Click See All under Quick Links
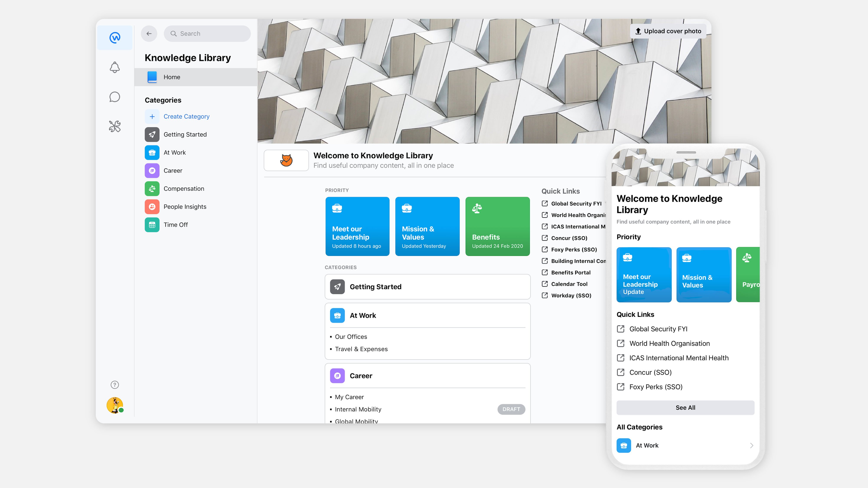 click(685, 408)
